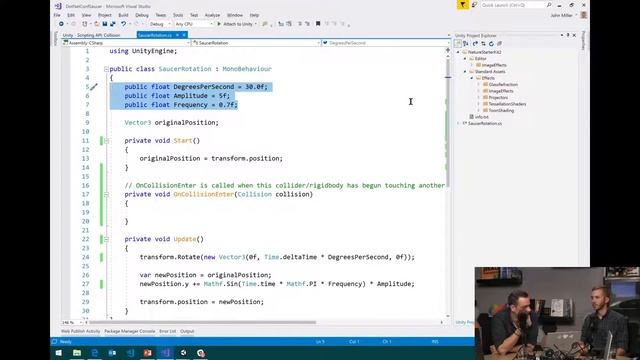Viewport: 640px width, 360px height.
Task: Open the Debug configuration dropdown
Action: [160, 24]
